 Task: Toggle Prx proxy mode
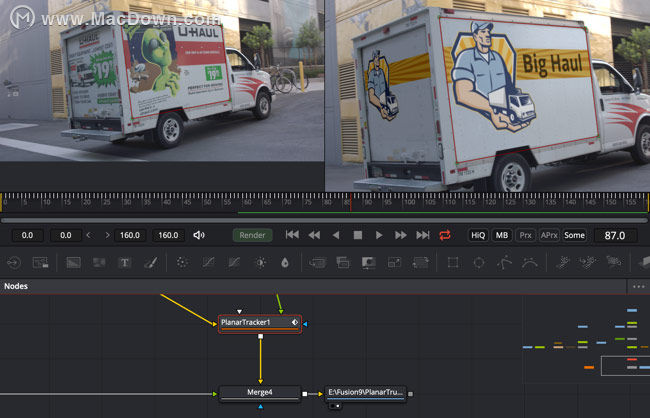point(525,235)
